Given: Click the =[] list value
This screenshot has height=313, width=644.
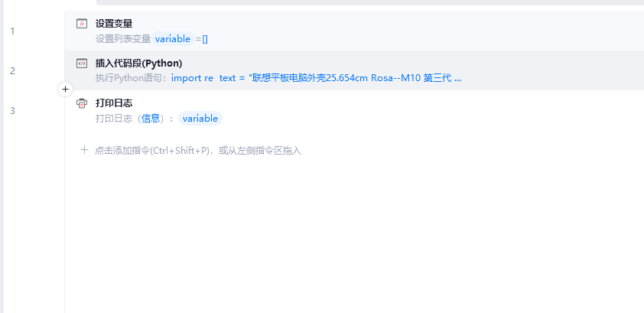Looking at the screenshot, I should pyautogui.click(x=202, y=39).
